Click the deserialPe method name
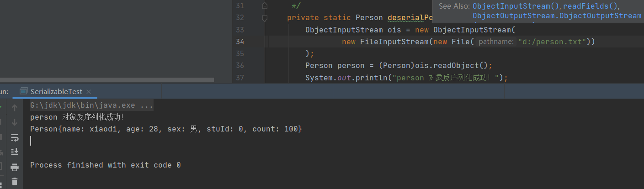The image size is (644, 189). tap(410, 18)
